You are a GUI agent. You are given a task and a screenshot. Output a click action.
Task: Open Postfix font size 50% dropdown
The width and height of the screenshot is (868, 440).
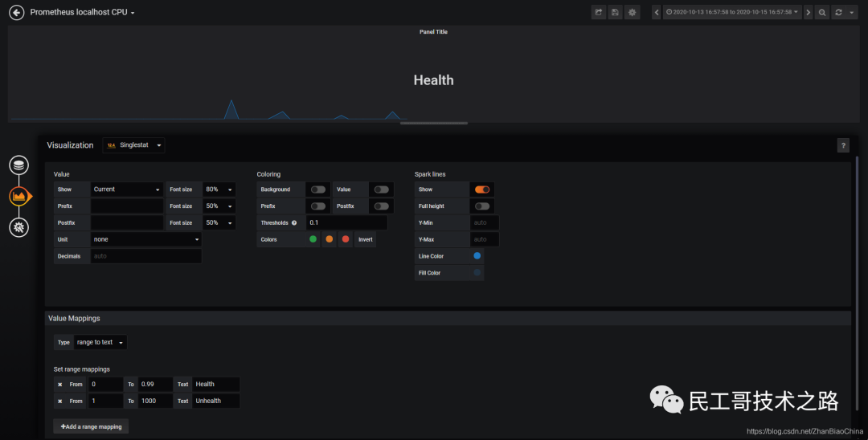[219, 222]
